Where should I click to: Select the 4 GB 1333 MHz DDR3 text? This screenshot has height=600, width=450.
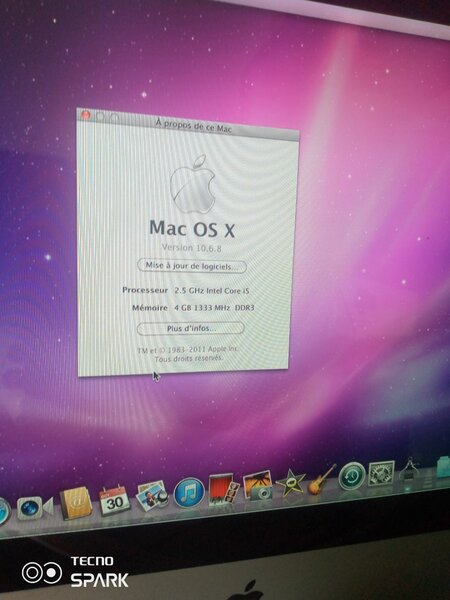point(214,308)
